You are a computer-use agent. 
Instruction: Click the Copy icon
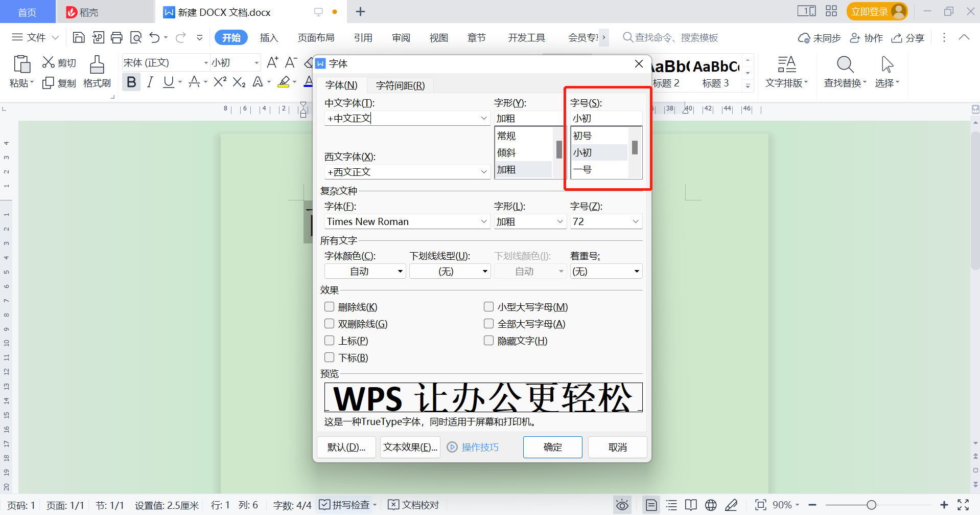tap(49, 83)
